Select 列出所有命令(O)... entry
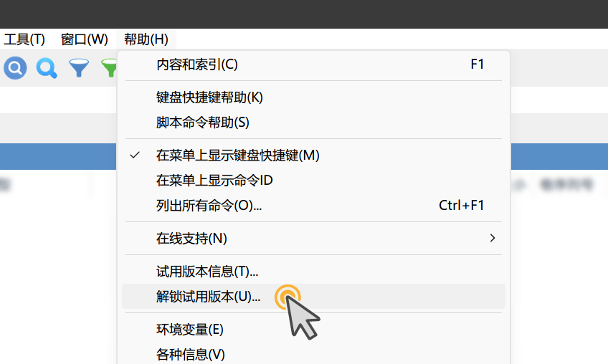 (313, 205)
